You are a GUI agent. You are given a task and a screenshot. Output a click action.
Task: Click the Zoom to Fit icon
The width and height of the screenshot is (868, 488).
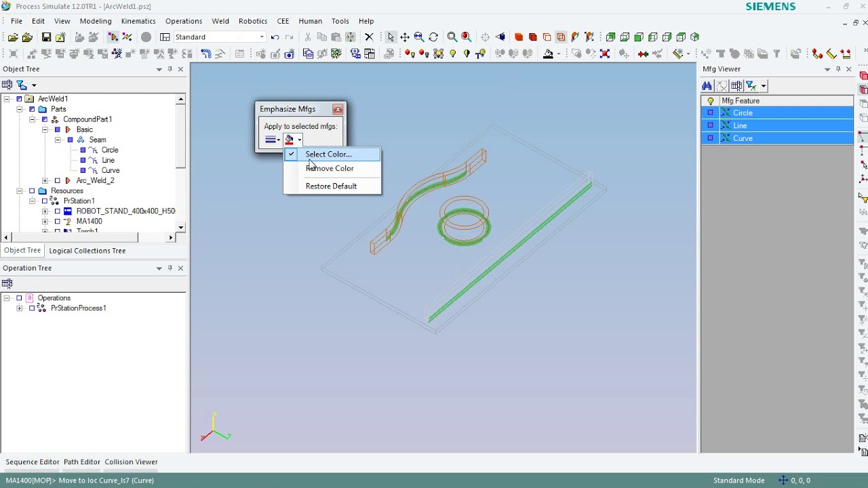(419, 37)
